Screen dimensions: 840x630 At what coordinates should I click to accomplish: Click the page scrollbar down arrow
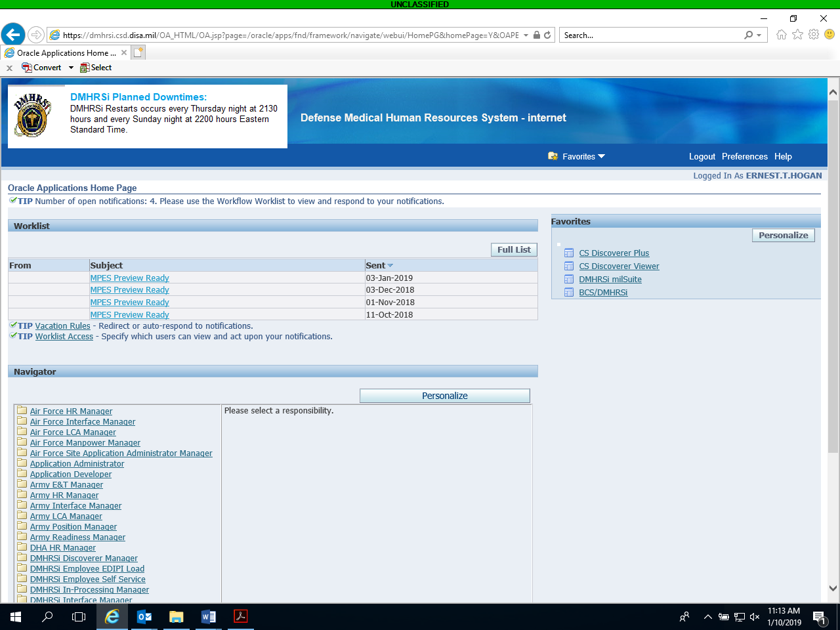point(833,588)
